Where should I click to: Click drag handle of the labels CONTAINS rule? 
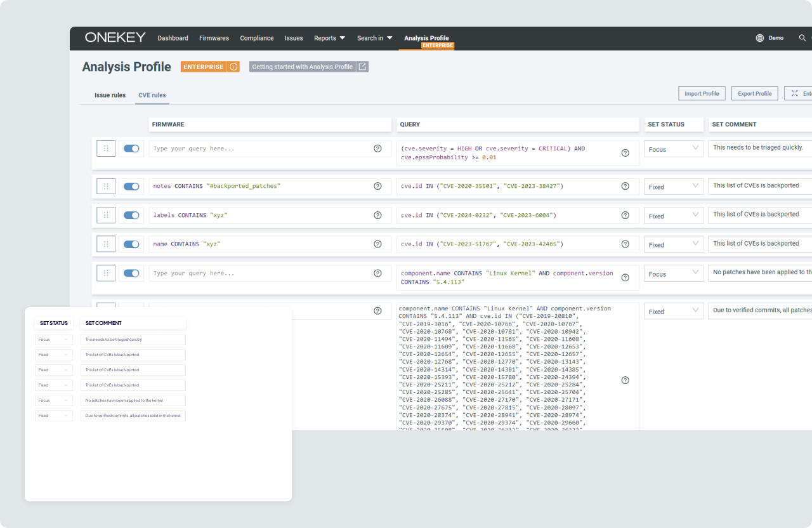coord(106,215)
